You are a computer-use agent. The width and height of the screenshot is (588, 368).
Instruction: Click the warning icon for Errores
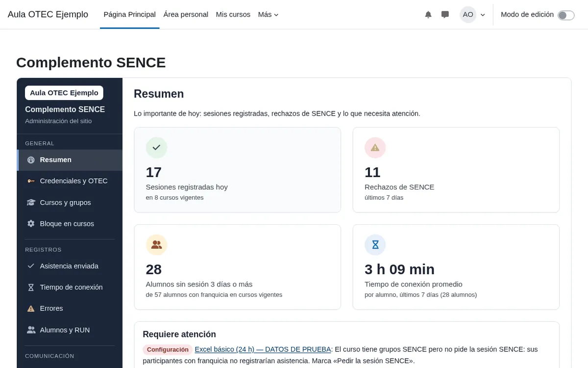click(31, 309)
